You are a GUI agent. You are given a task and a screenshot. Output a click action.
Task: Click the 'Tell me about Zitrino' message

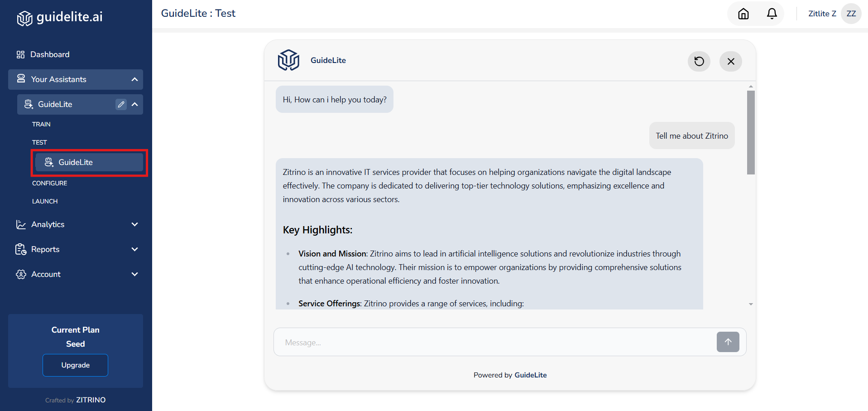pyautogui.click(x=692, y=135)
